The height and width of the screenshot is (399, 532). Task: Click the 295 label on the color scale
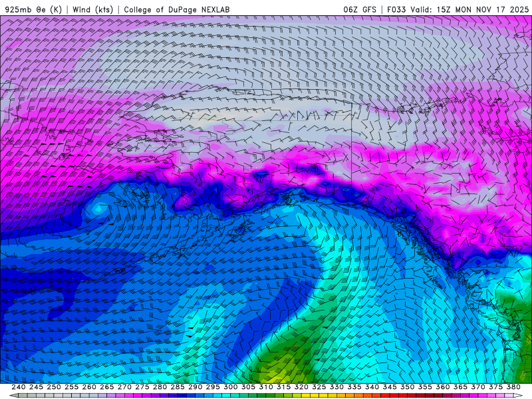click(x=213, y=387)
